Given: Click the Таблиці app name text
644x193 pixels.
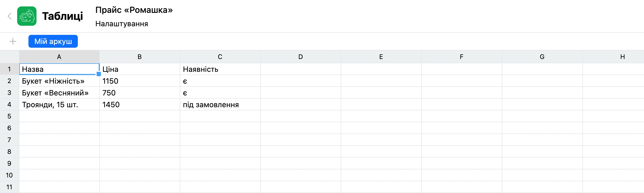Looking at the screenshot, I should 63,16.
